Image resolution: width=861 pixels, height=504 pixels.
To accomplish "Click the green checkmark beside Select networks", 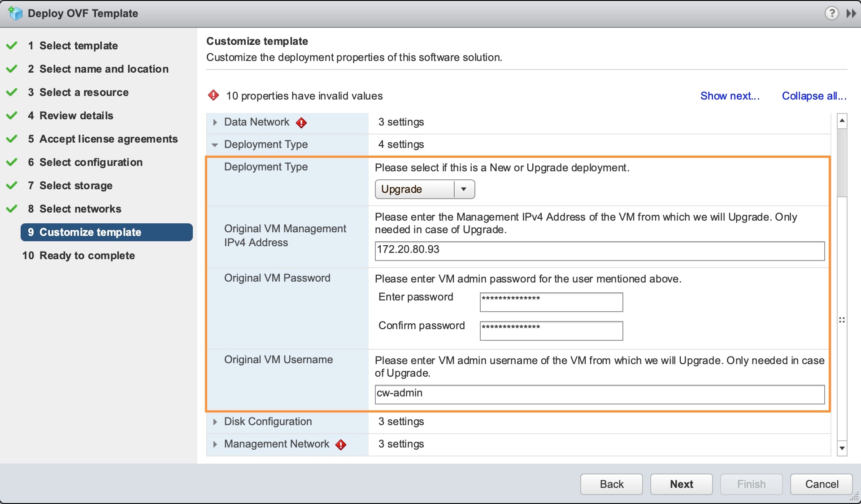I will pyautogui.click(x=12, y=209).
